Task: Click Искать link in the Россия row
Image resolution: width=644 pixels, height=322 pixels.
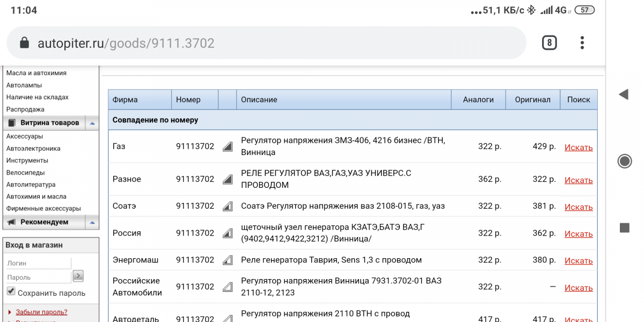Action: pyautogui.click(x=579, y=234)
